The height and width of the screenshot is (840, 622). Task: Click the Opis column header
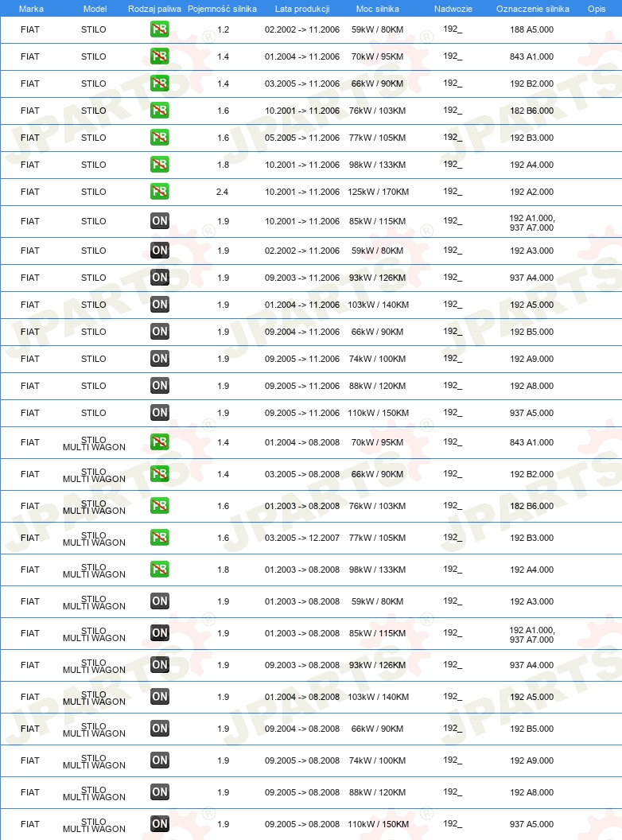coord(597,9)
